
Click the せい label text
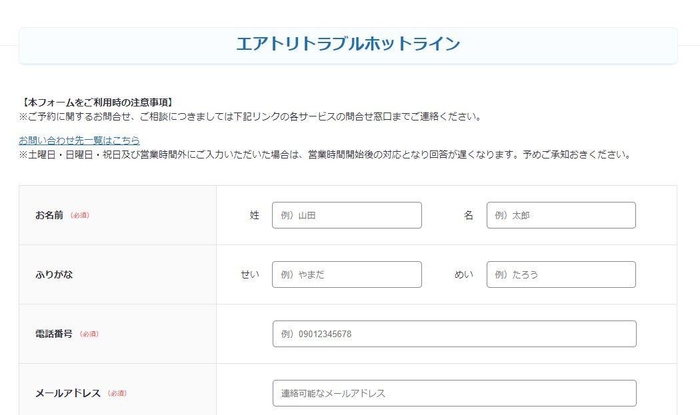coord(250,274)
